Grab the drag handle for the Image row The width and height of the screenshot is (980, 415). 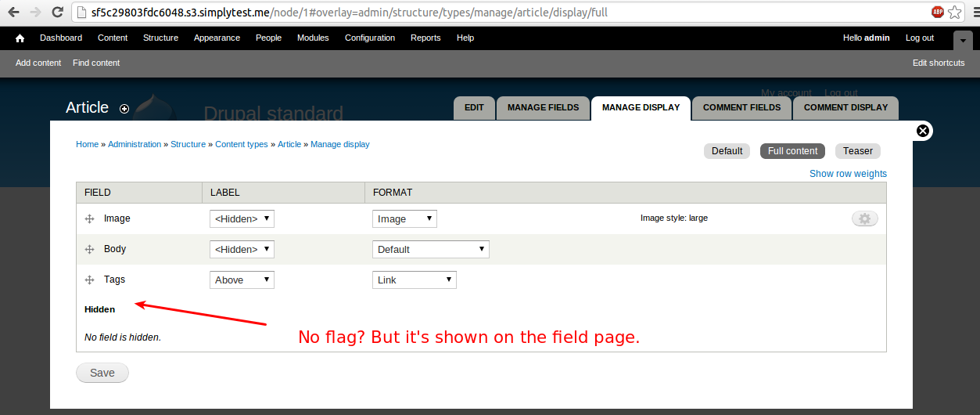click(x=90, y=219)
